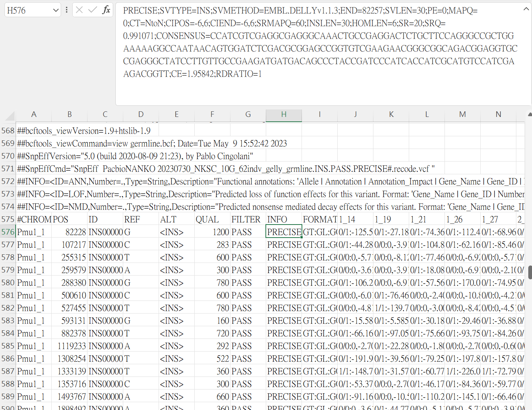Click the INS00000 cell in row 577
The height and width of the screenshot is (410, 532).
(x=105, y=244)
